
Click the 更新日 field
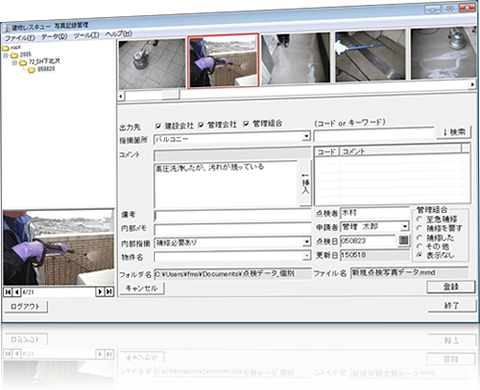(x=375, y=255)
